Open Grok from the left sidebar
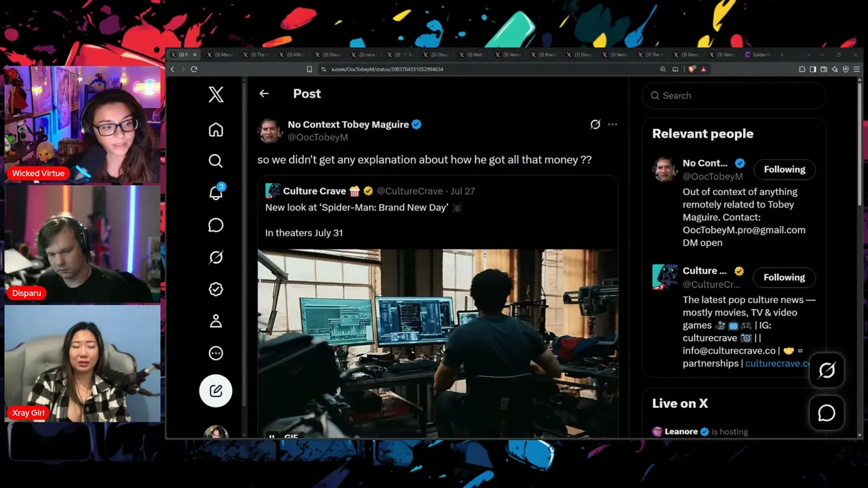868x488 pixels. [x=216, y=257]
